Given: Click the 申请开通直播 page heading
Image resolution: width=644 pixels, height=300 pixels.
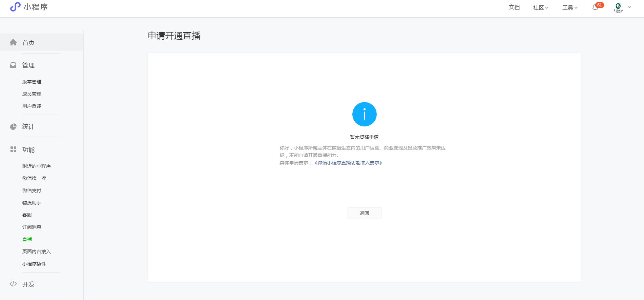Looking at the screenshot, I should (x=174, y=36).
